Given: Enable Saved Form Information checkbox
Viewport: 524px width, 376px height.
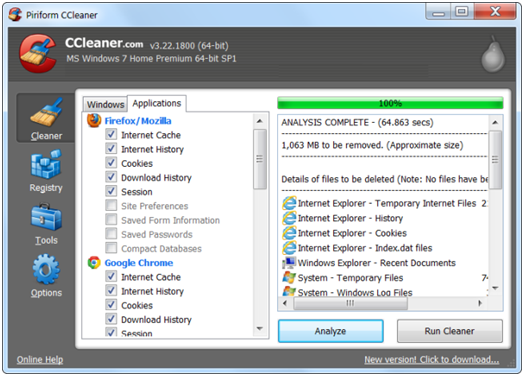Looking at the screenshot, I should click(x=111, y=220).
